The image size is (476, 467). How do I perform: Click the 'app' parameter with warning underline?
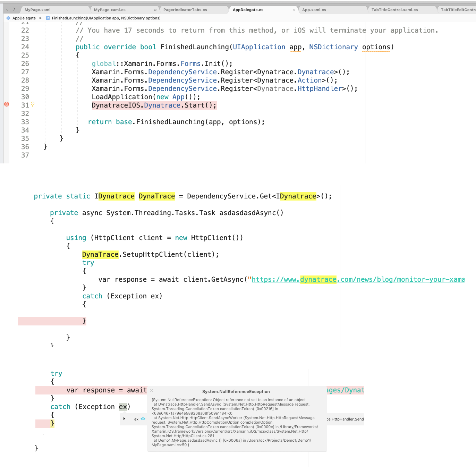point(296,47)
